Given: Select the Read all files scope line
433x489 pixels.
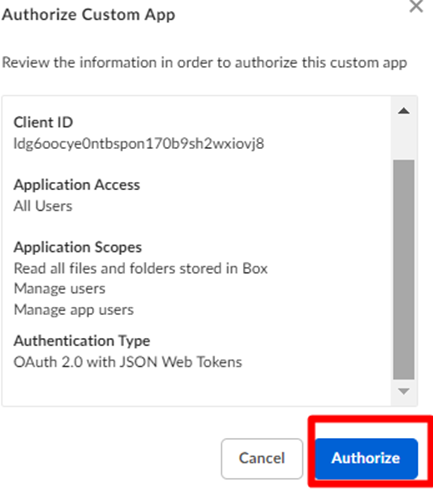Looking at the screenshot, I should (140, 268).
